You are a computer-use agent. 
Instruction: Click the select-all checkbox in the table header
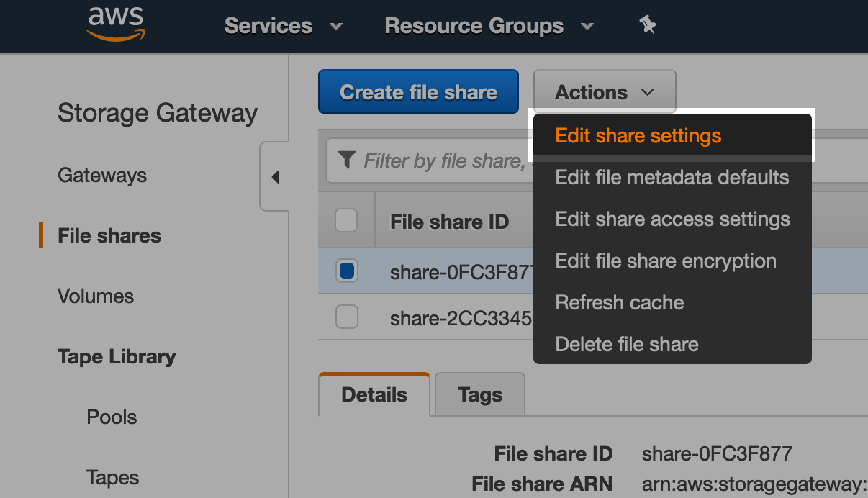tap(346, 221)
